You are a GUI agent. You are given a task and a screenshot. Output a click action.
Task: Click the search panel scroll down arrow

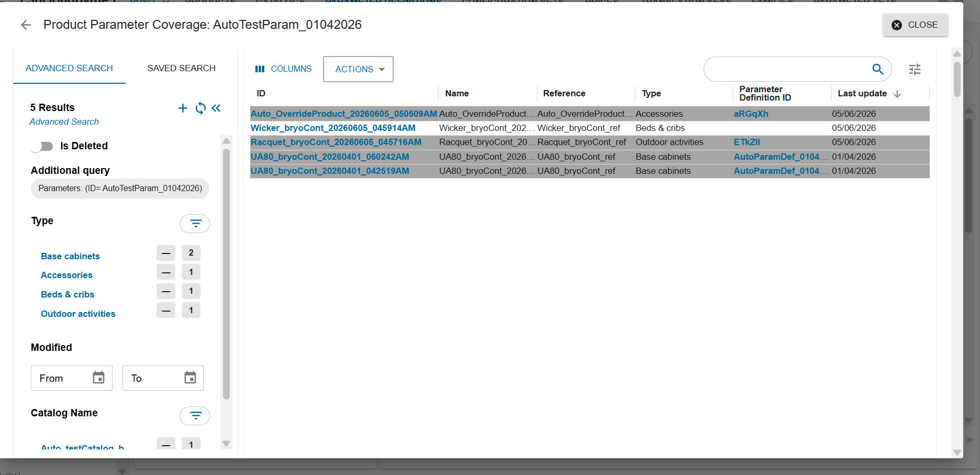coord(226,444)
